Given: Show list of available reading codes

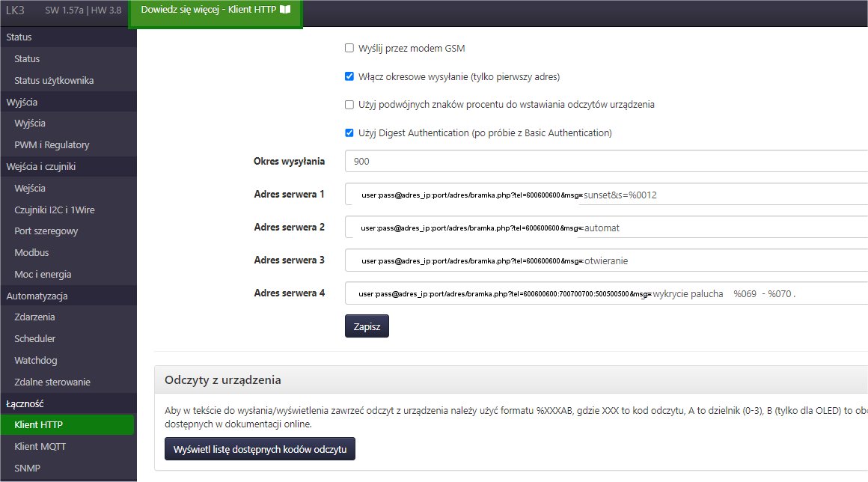Looking at the screenshot, I should [260, 449].
